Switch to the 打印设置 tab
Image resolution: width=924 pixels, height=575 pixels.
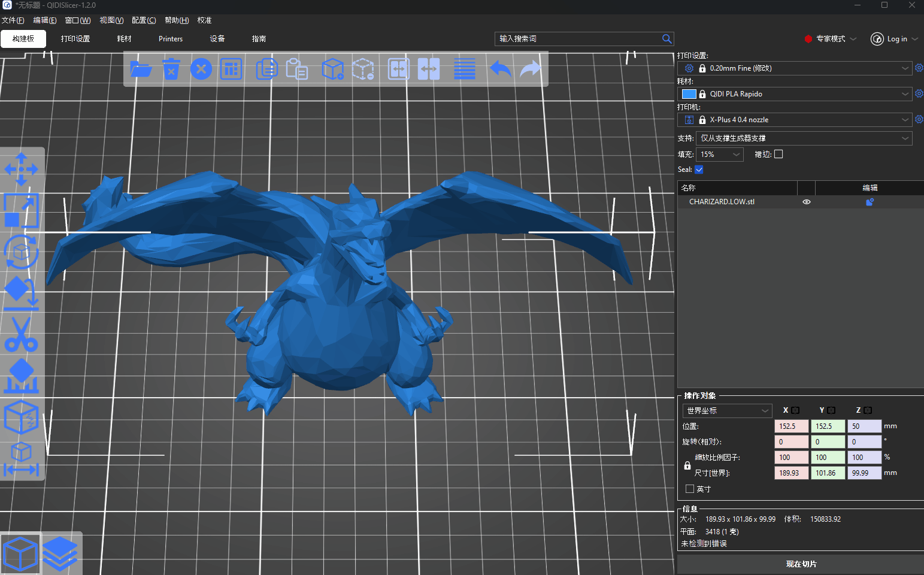click(x=75, y=39)
